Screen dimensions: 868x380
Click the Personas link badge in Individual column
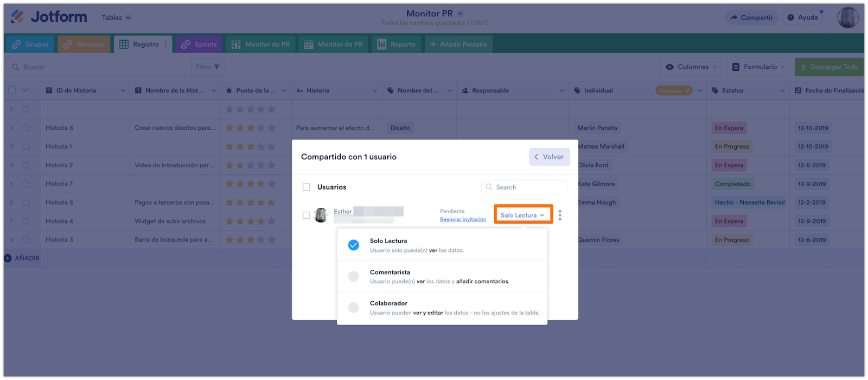[x=674, y=91]
